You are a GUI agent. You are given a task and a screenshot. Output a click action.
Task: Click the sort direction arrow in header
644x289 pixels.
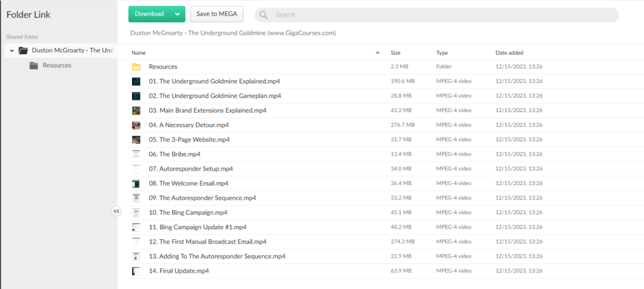[x=377, y=53]
